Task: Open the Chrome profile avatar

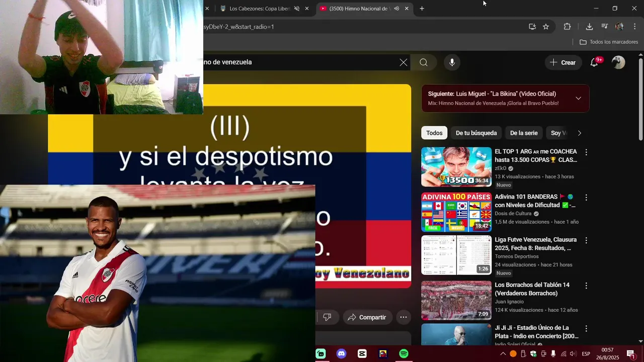Action: pos(619,27)
